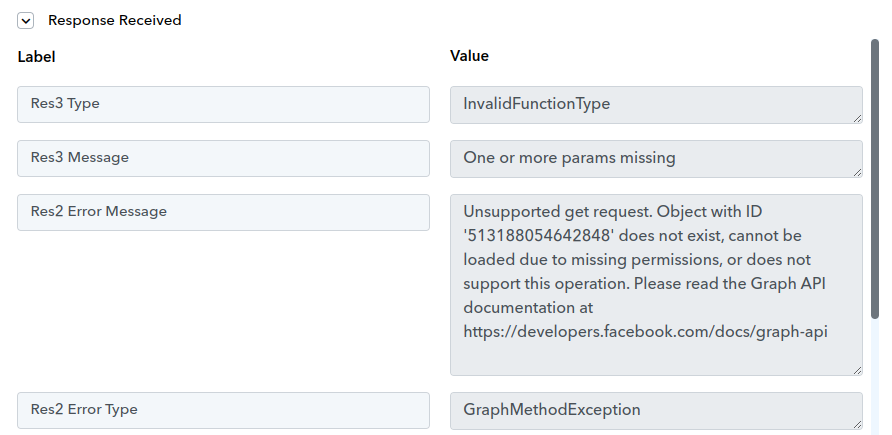This screenshot has height=435, width=892.
Task: Click the InvalidFunctionType value box
Action: click(x=656, y=105)
